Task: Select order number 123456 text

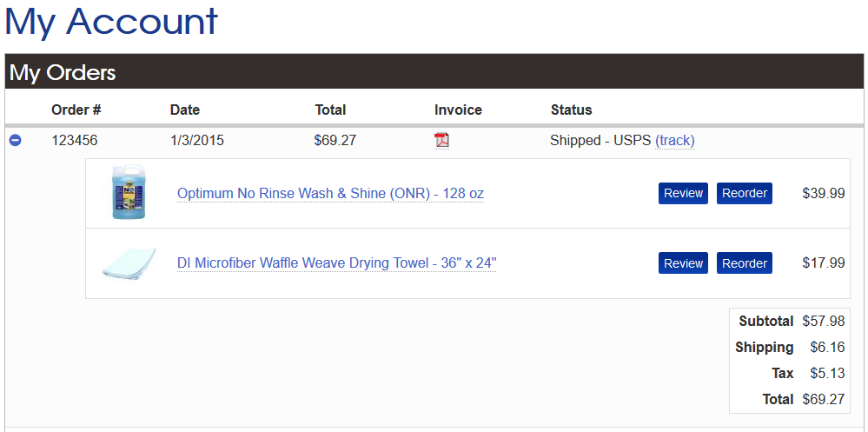Action: [75, 140]
